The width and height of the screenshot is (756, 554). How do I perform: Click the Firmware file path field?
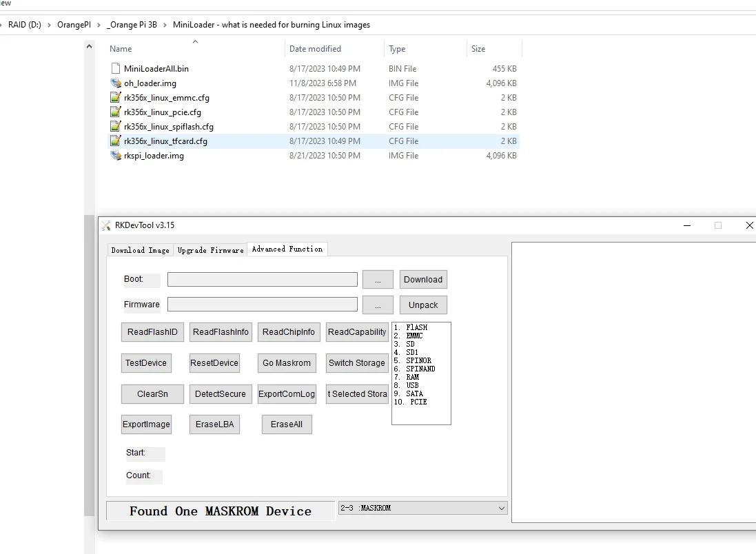click(263, 305)
